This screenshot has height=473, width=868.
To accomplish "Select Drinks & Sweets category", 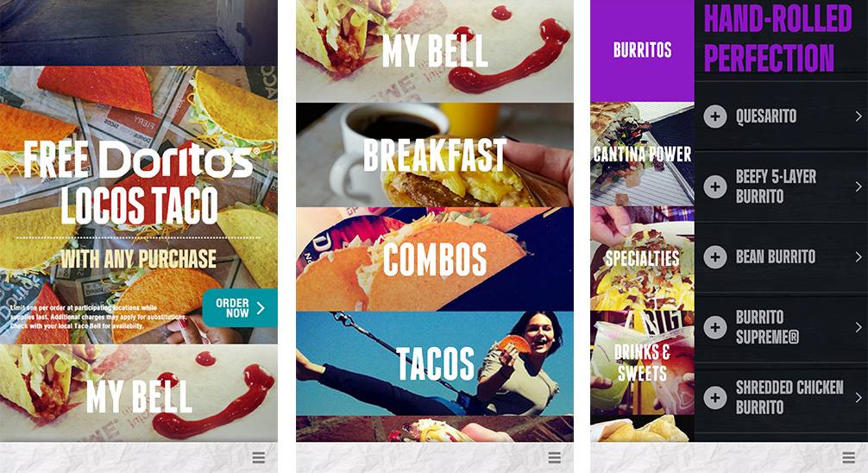I will (642, 363).
